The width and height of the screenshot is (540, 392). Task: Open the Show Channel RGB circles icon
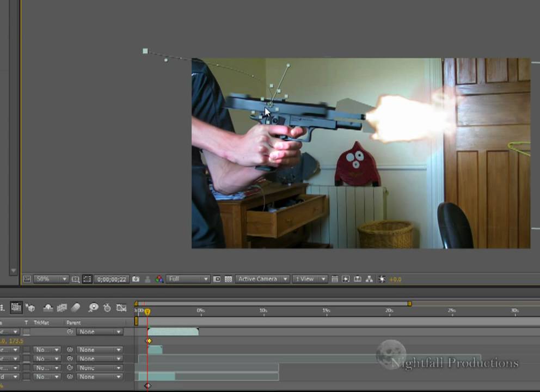tap(159, 279)
